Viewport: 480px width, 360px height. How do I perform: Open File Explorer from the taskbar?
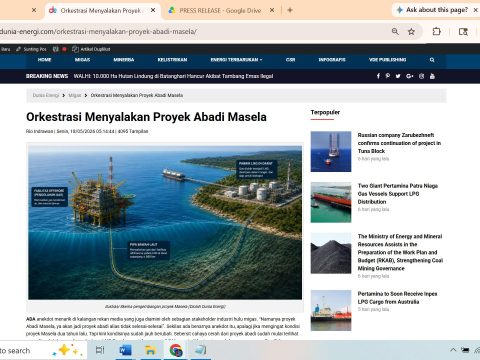coord(150,350)
